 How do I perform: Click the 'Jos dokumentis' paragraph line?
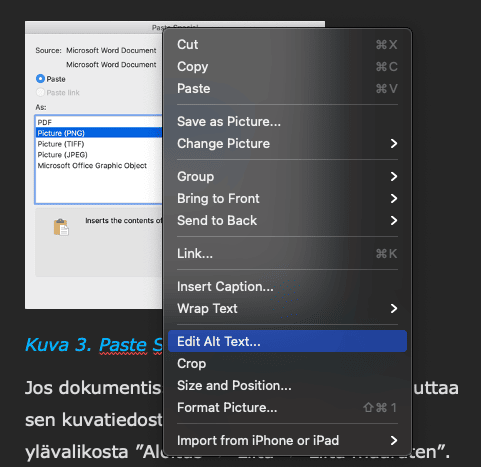coord(93,388)
